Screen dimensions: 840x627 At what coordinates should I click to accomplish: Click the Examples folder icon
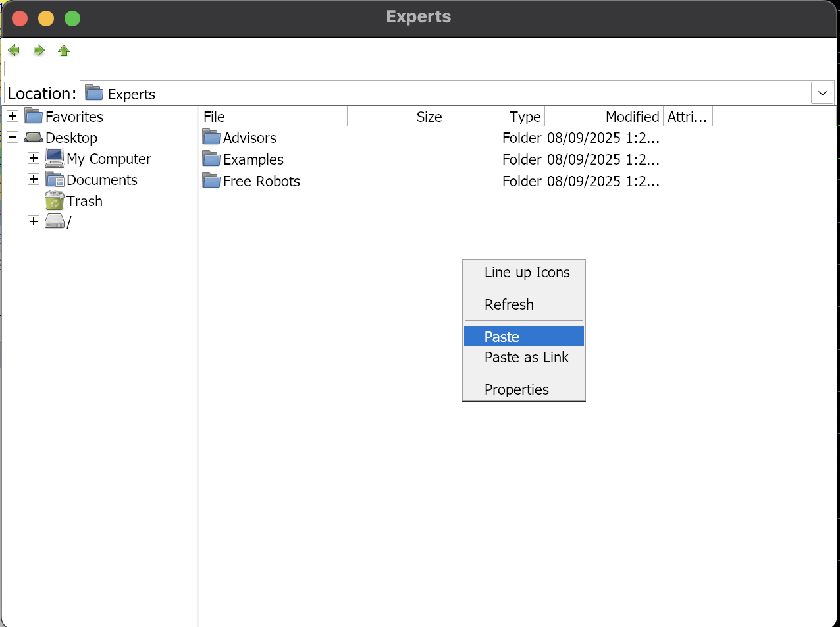click(x=211, y=159)
